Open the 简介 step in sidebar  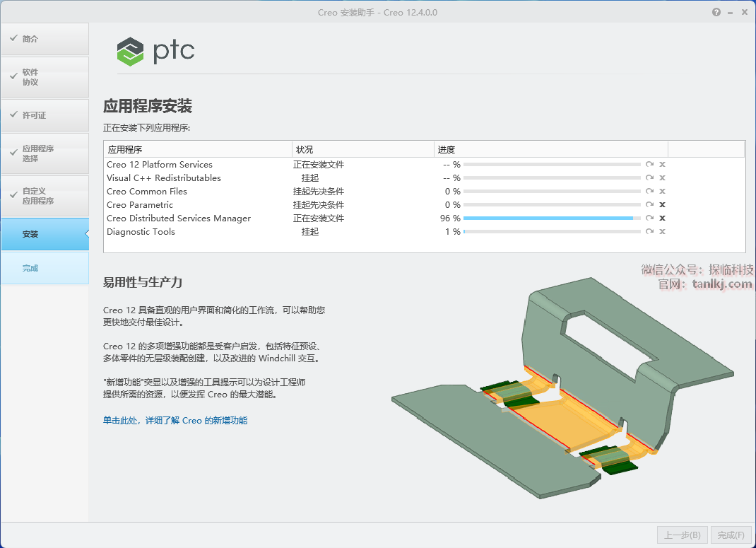(45, 39)
